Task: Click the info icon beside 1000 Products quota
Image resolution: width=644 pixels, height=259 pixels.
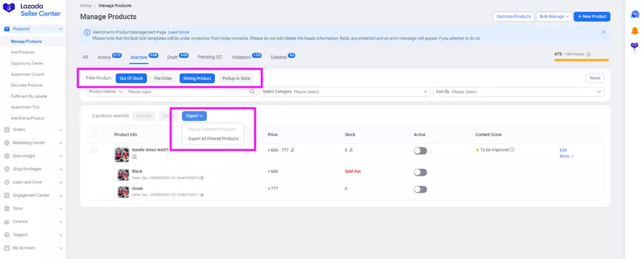Action: [589, 55]
